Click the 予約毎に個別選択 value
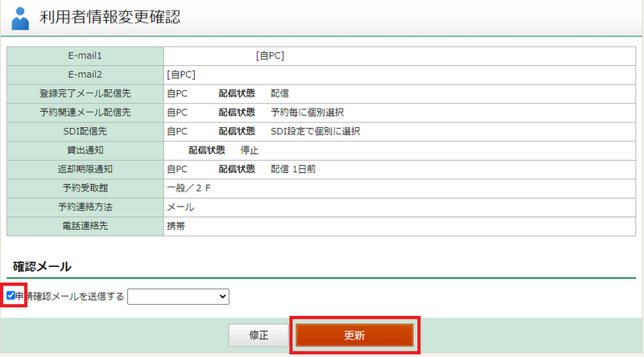This screenshot has width=644, height=357. [308, 113]
